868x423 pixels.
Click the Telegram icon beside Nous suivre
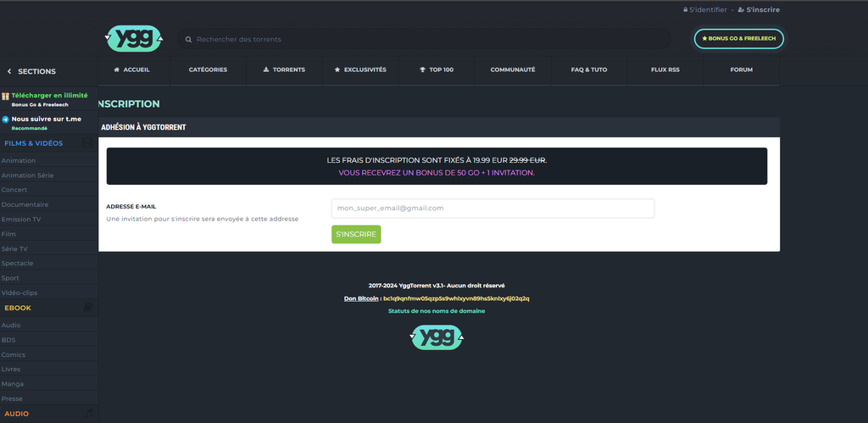pos(6,119)
